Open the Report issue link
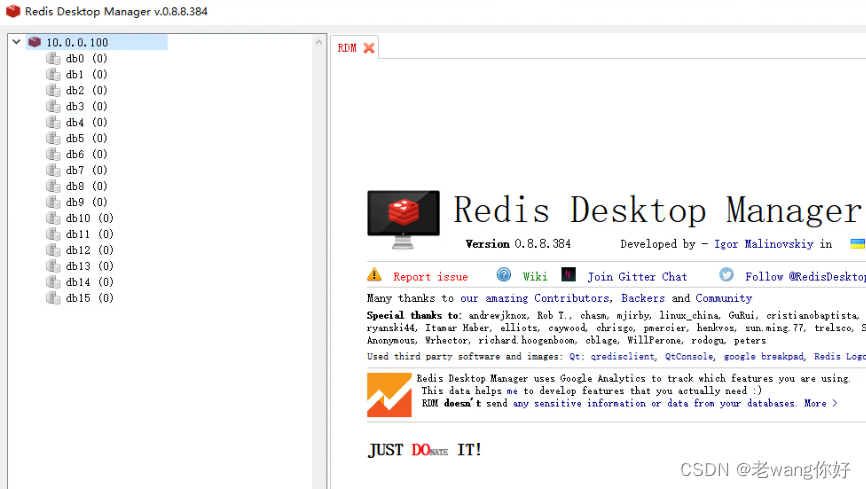866x489 pixels. click(x=430, y=277)
